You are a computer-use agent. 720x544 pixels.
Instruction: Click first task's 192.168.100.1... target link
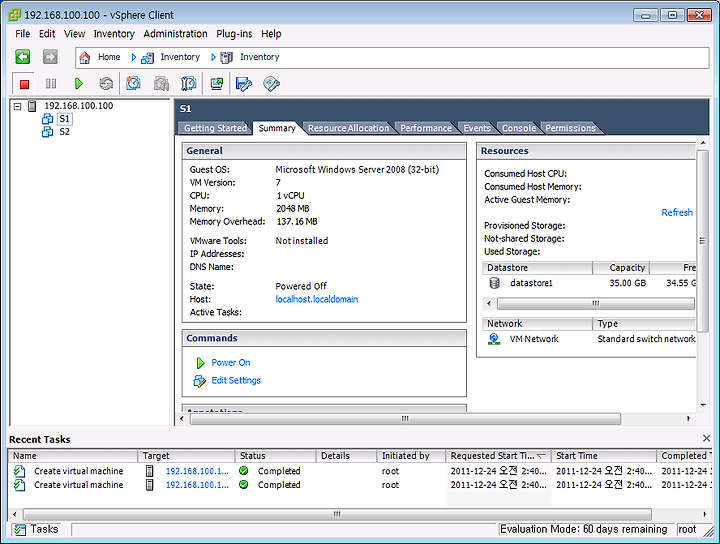197,471
